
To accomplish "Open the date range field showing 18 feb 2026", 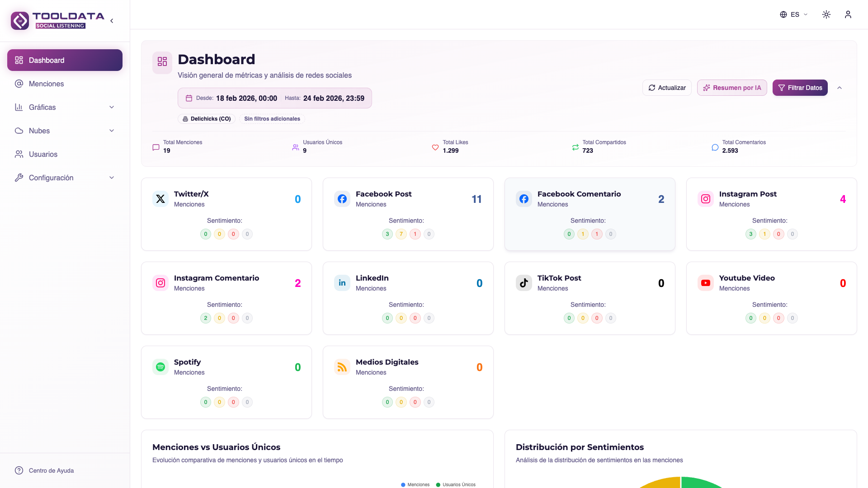I will pyautogui.click(x=246, y=98).
